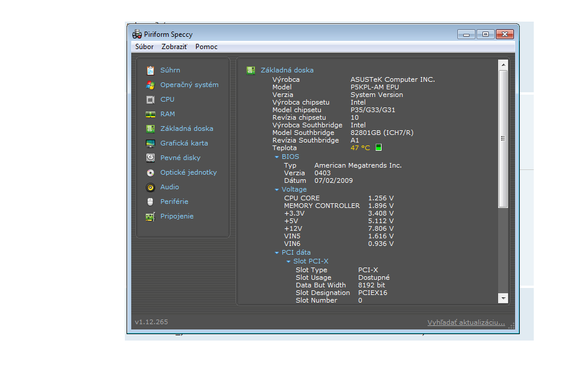Maximize the Speccy window
588x368 pixels.
(485, 34)
